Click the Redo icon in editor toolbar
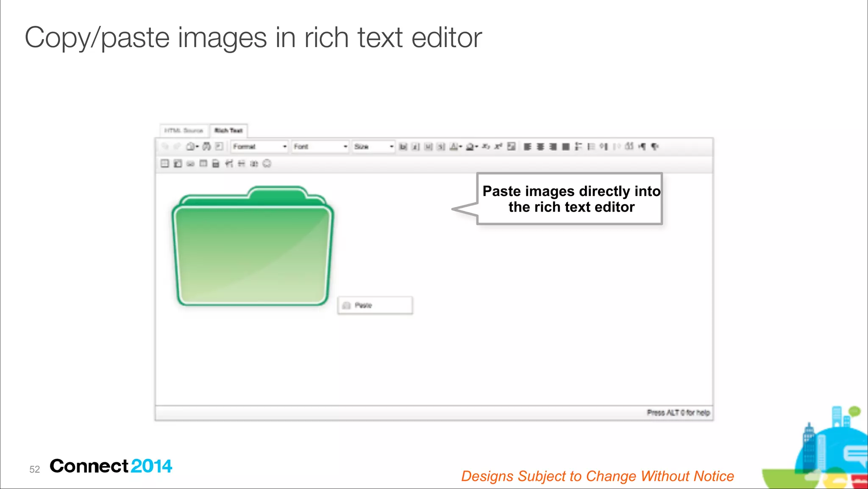This screenshot has width=868, height=489. tap(177, 147)
